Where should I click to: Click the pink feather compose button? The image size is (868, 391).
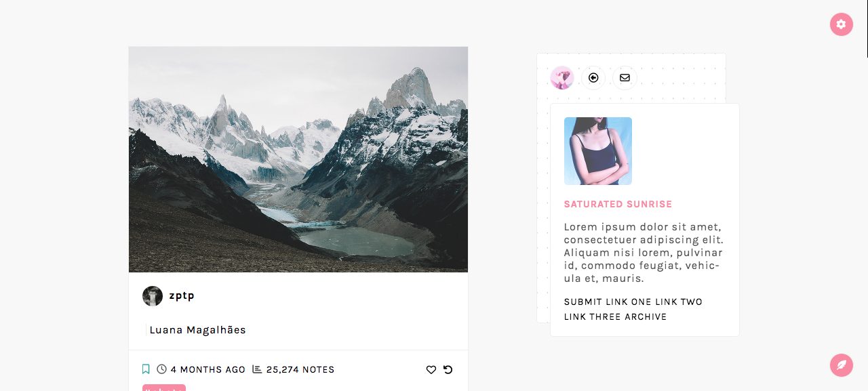tap(842, 365)
